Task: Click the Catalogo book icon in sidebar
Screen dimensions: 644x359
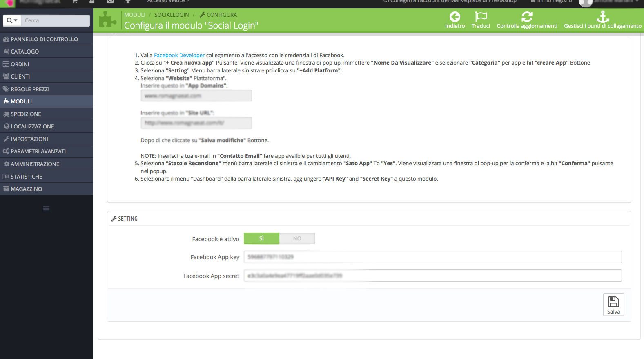Action: pyautogui.click(x=7, y=52)
